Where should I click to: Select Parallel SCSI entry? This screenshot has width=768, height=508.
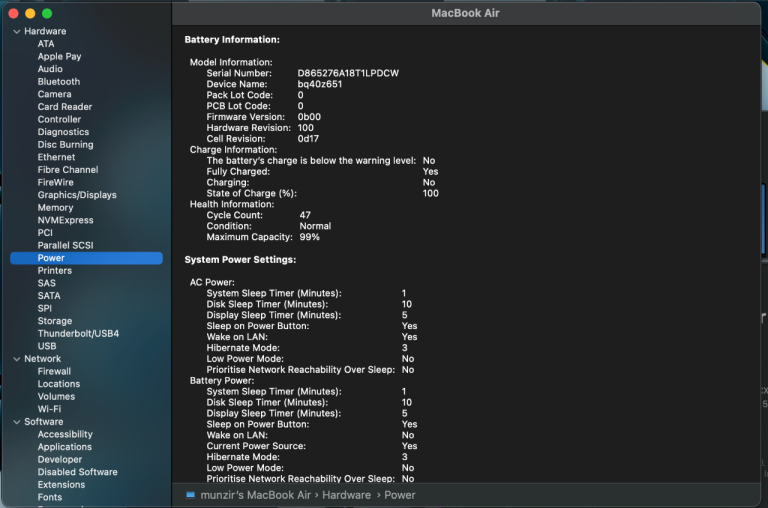[x=65, y=245]
